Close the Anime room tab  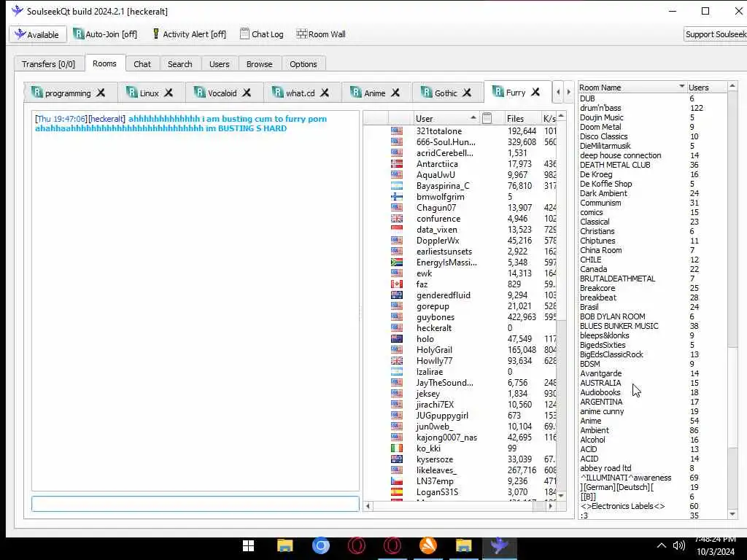click(x=395, y=93)
